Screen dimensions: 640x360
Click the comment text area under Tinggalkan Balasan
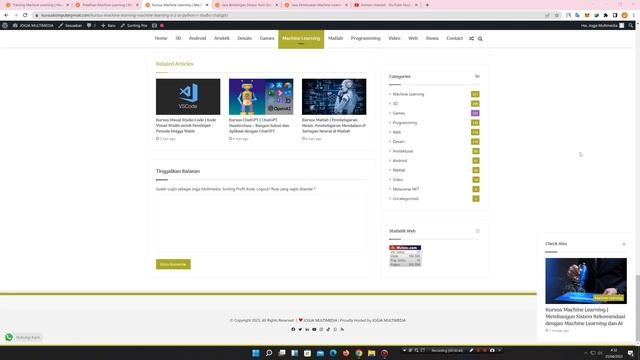[261, 223]
